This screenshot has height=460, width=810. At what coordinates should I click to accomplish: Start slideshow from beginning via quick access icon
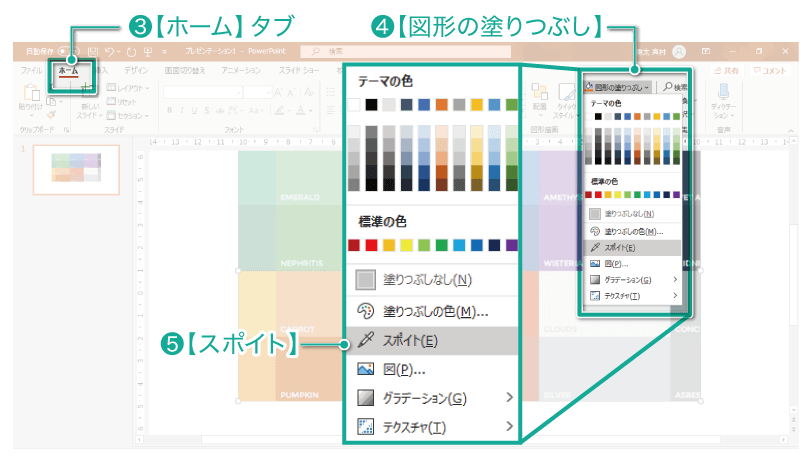[x=148, y=52]
